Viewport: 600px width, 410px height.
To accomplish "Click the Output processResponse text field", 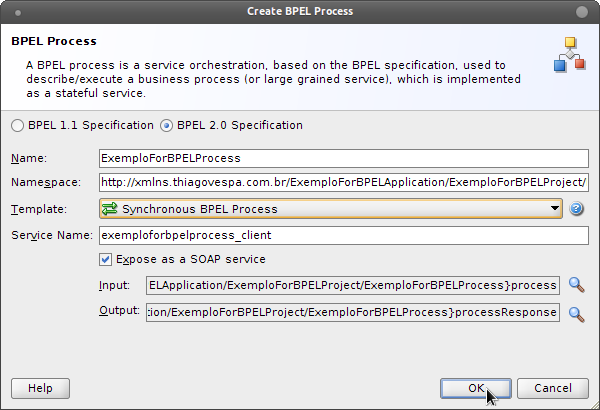I will 353,312.
